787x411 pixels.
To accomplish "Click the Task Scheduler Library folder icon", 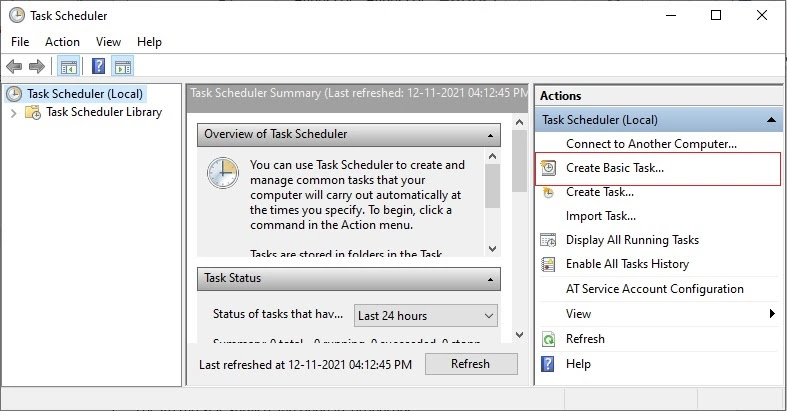I will tap(33, 112).
